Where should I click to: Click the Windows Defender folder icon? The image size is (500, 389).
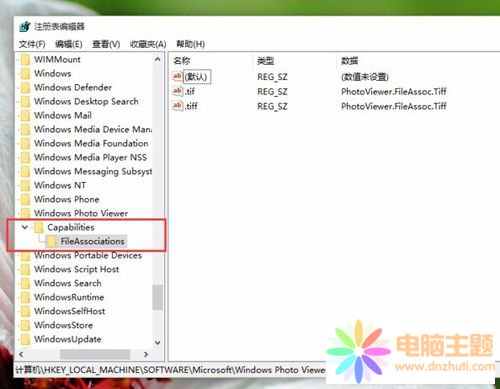coord(26,88)
